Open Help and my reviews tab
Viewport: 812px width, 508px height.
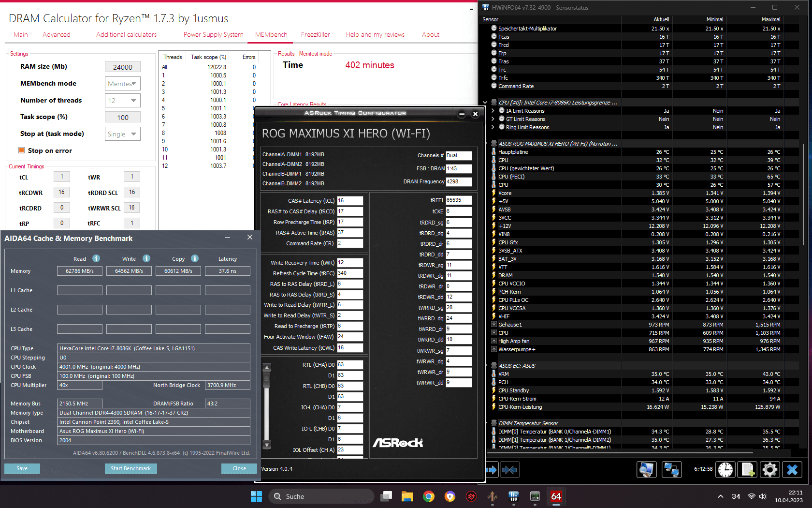tap(375, 34)
